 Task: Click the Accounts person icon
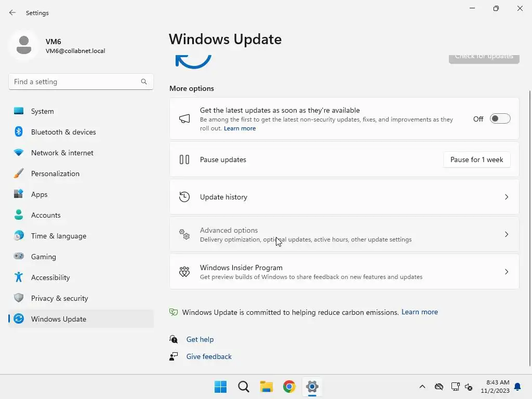coord(19,215)
